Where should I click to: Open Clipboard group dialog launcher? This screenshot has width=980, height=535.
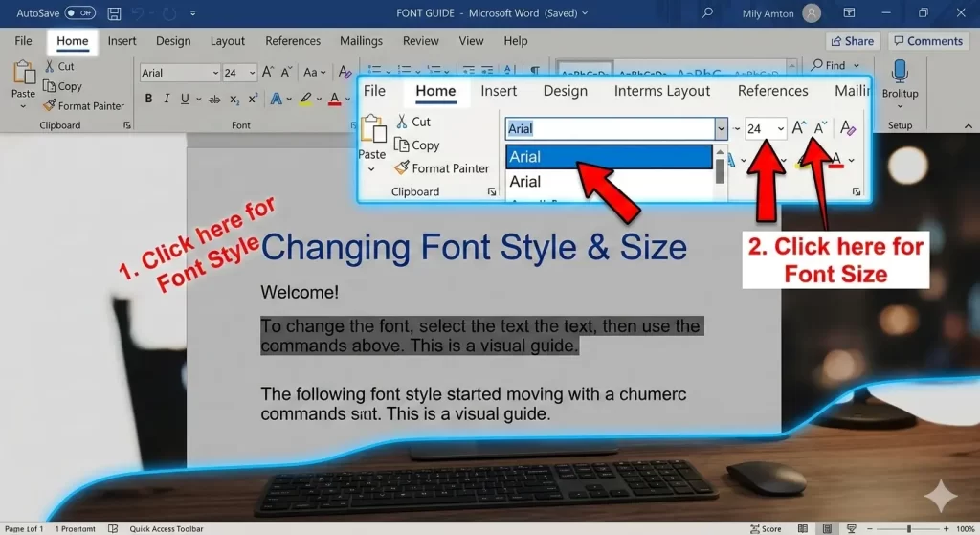click(x=127, y=125)
